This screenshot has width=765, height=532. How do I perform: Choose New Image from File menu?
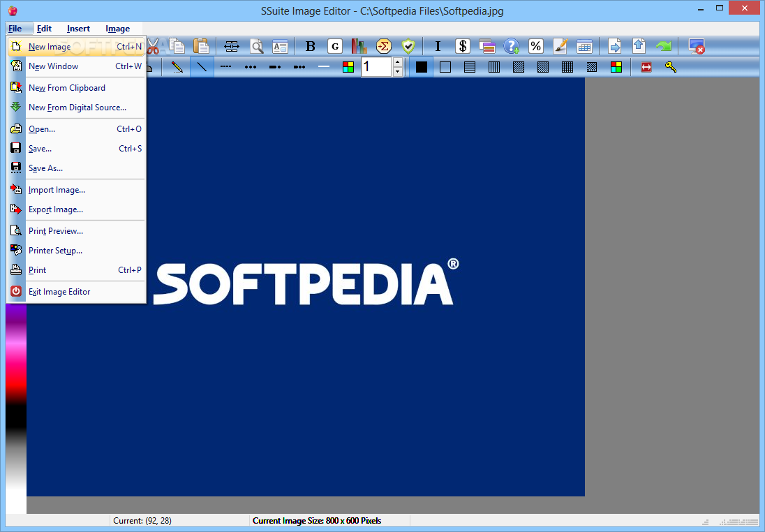(x=76, y=46)
